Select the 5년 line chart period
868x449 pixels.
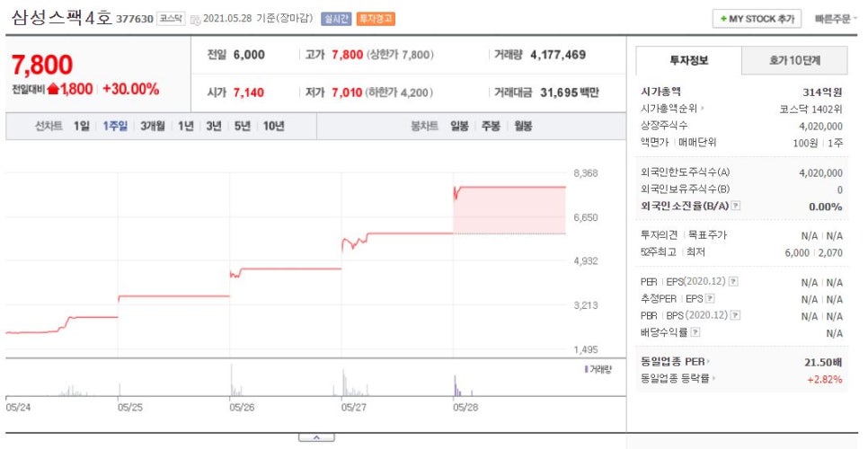click(x=242, y=126)
